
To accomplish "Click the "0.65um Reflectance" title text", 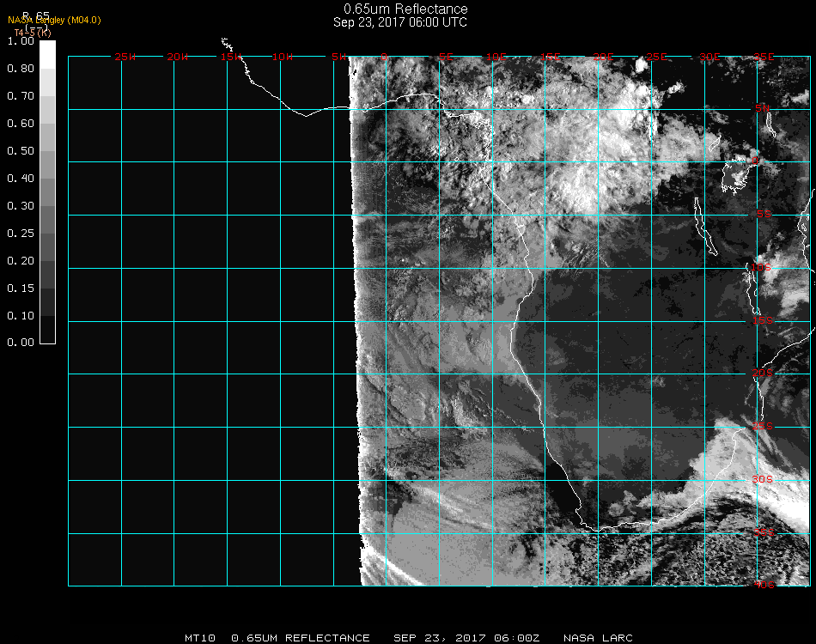I will pyautogui.click(x=405, y=9).
